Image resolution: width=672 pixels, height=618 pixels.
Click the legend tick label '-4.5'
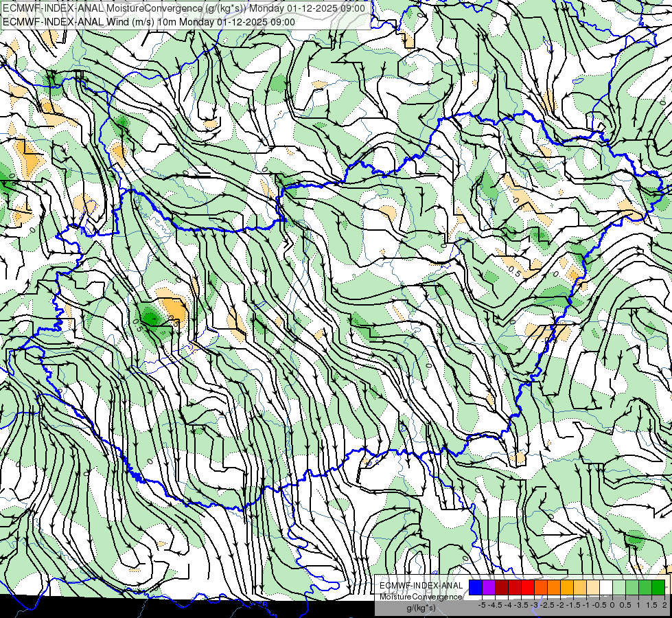pos(495,605)
